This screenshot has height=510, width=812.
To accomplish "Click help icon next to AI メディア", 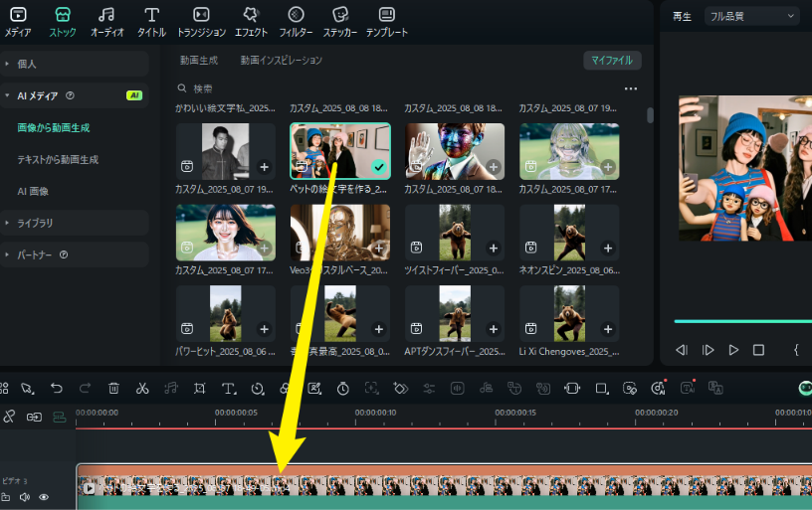I will 70,95.
